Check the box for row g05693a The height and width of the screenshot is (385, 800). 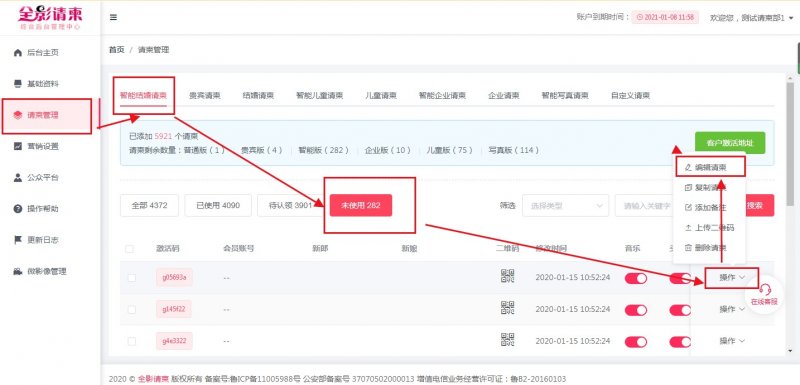132,278
